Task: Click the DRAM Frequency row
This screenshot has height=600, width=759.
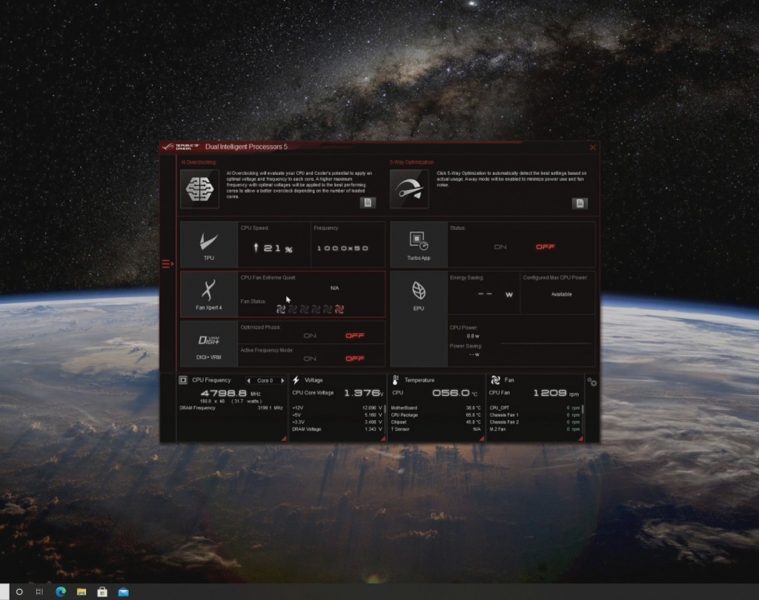Action: (x=231, y=408)
